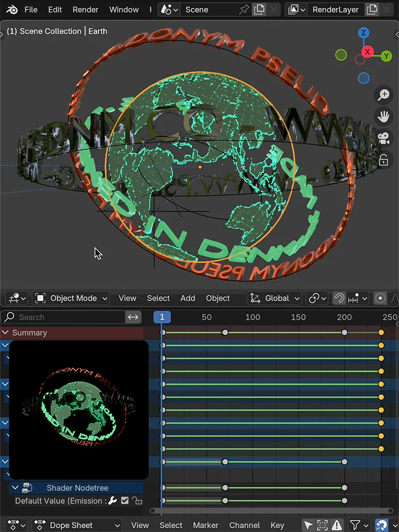This screenshot has height=532, width=399.
Task: Align view to Z axis gizmo
Action: tap(363, 33)
